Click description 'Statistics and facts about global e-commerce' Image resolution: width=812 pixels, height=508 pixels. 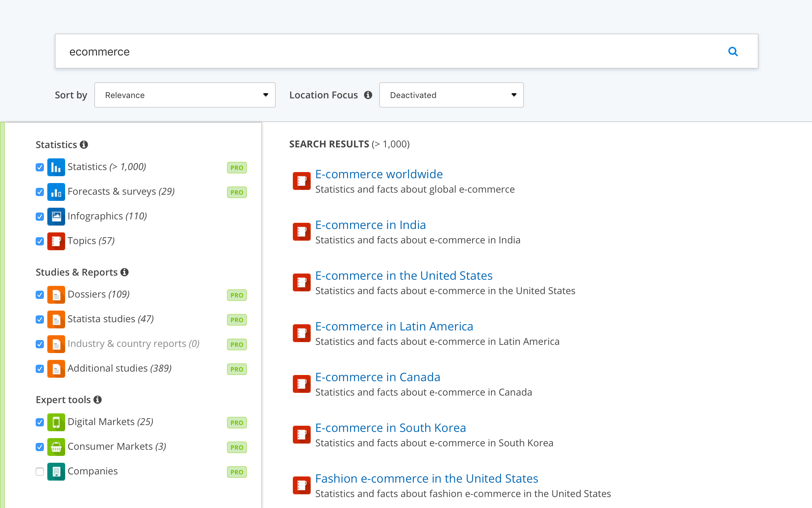tap(415, 189)
